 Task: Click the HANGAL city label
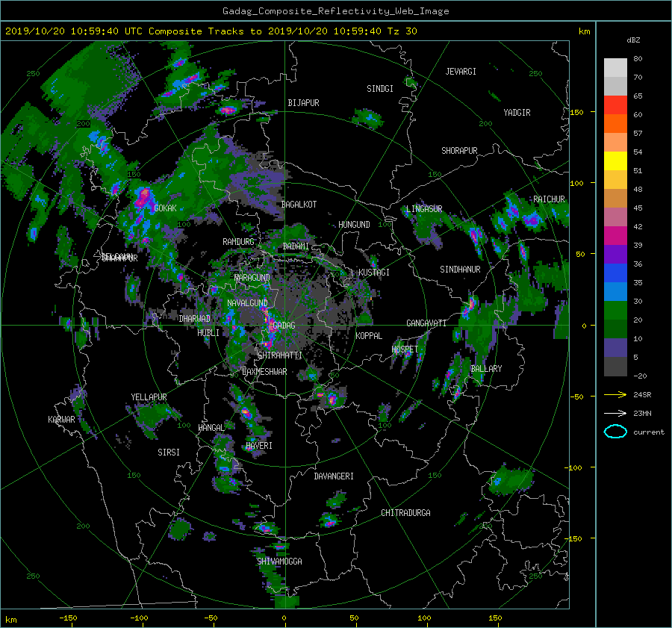pos(211,428)
